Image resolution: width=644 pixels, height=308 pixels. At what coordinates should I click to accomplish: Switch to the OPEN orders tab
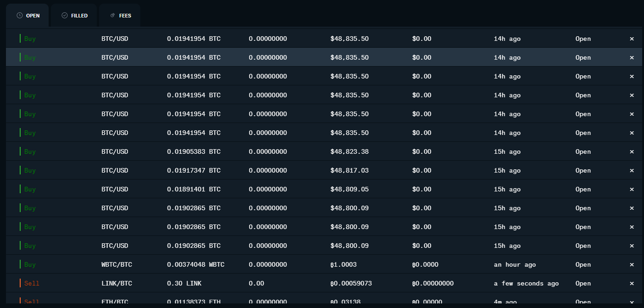point(28,16)
